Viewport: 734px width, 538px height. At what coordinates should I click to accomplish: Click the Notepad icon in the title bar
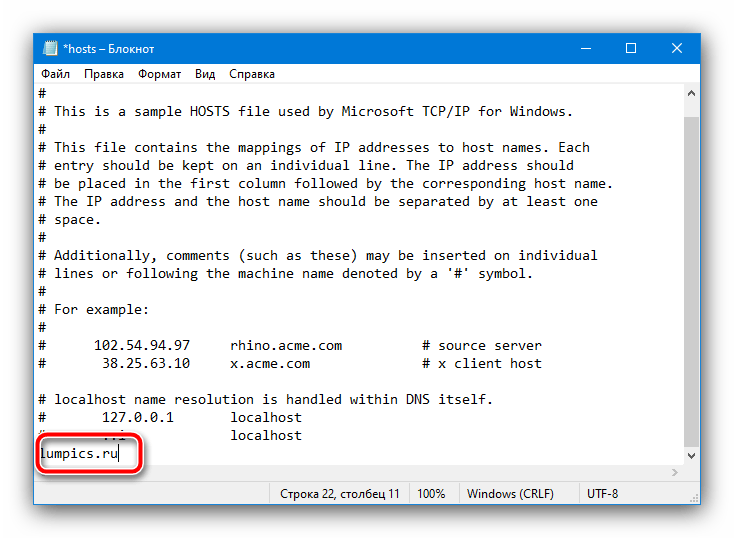pos(50,48)
